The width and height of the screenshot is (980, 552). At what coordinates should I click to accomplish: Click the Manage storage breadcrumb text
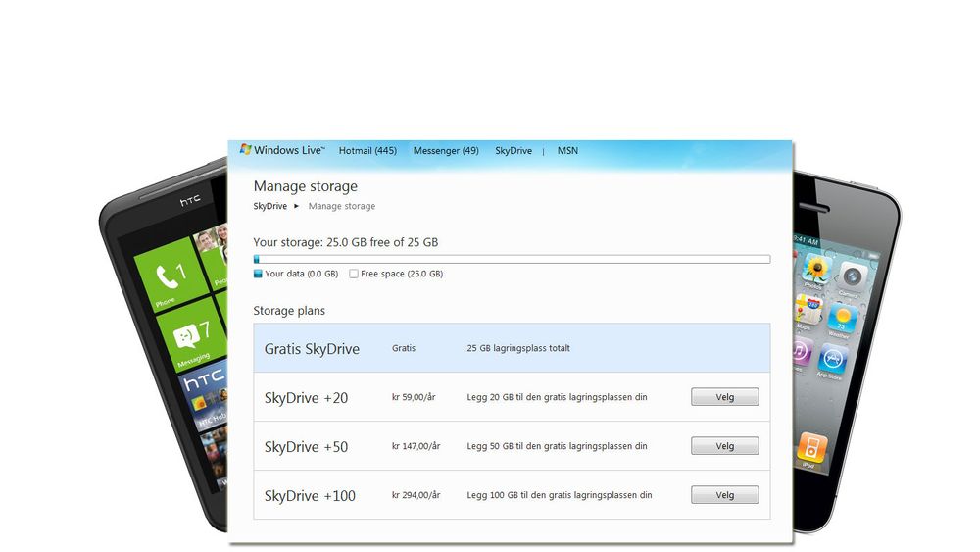(342, 206)
